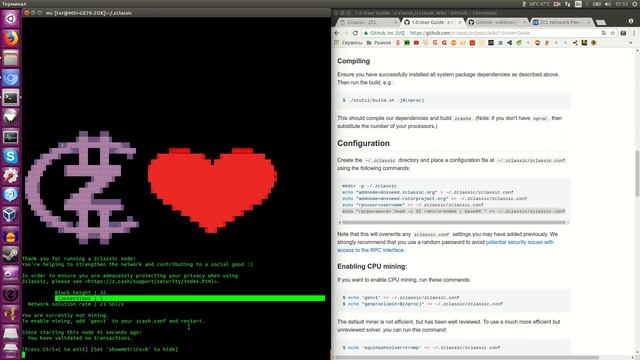Click the clock in top panel
640x360 pixels.
(621, 4)
